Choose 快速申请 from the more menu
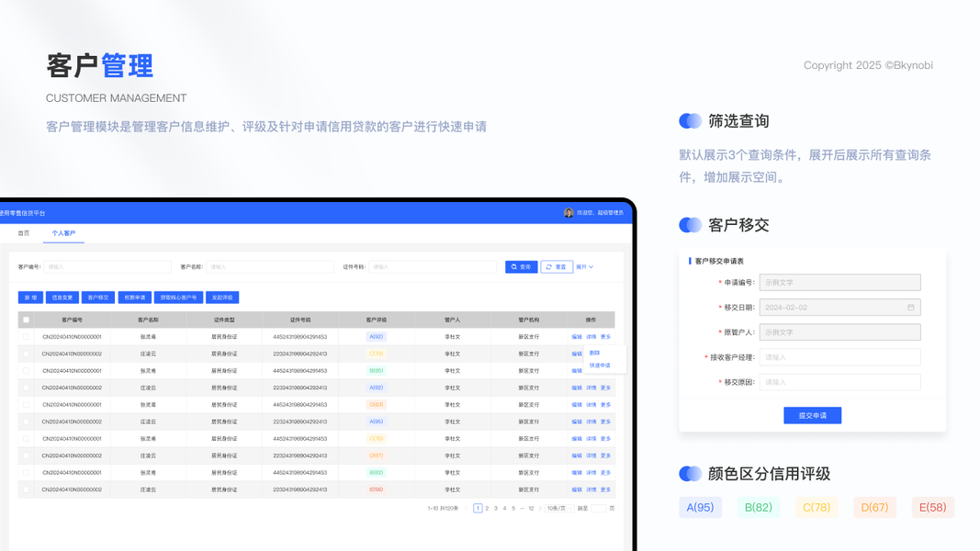The width and height of the screenshot is (980, 551). (600, 365)
